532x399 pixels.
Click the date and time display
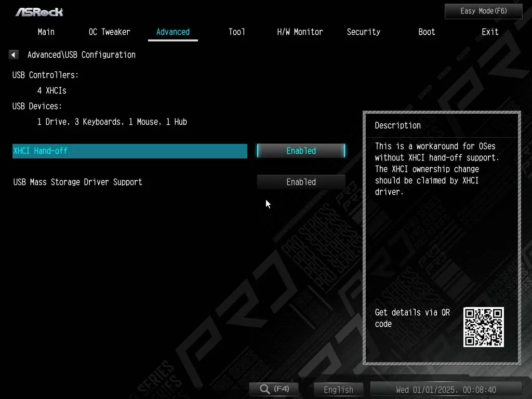tap(445, 389)
